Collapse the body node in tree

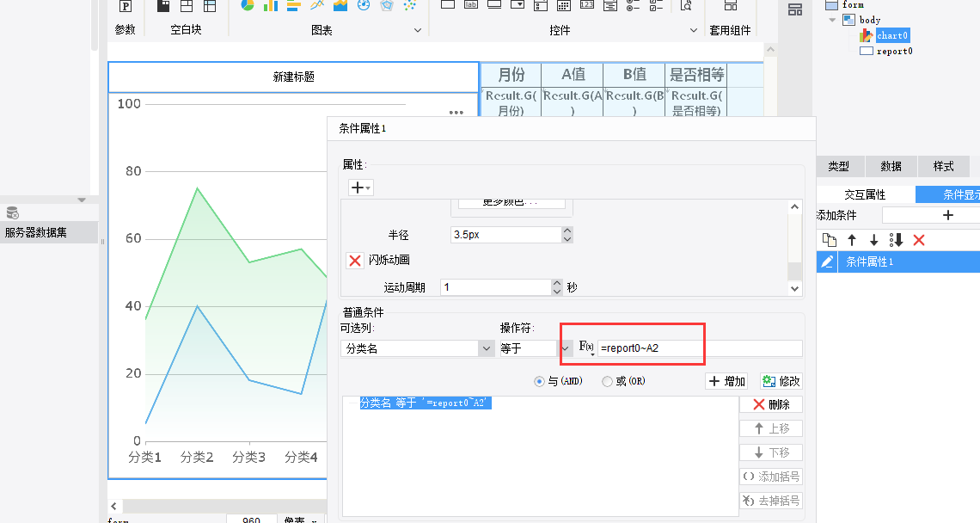tap(832, 20)
